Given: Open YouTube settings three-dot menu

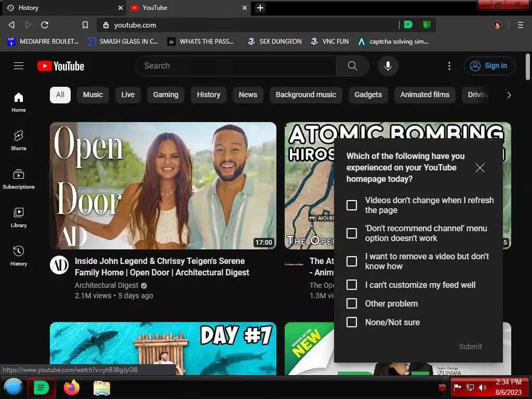Looking at the screenshot, I should click(449, 66).
